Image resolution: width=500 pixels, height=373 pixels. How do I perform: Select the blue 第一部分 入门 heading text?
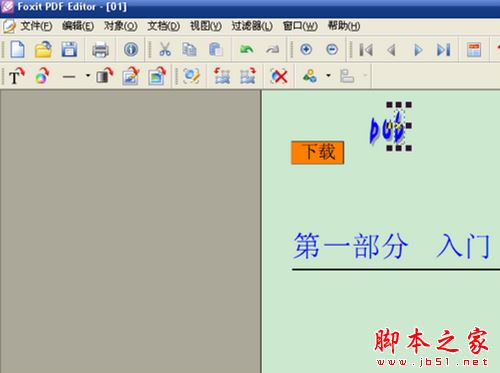coord(392,247)
